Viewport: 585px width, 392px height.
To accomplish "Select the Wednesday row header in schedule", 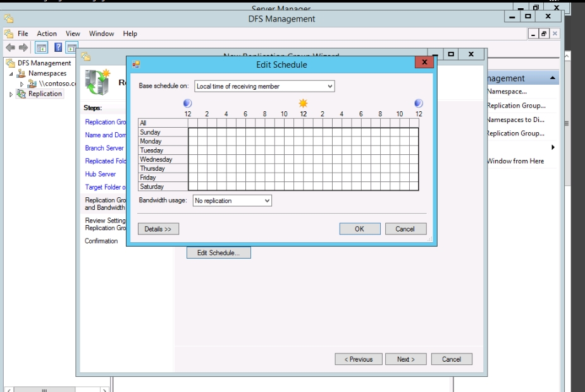I will 163,160.
